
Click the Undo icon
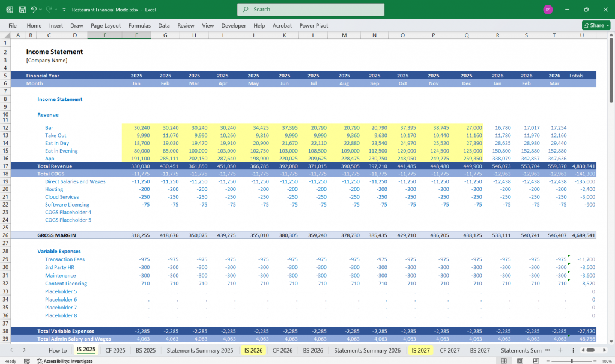point(33,9)
